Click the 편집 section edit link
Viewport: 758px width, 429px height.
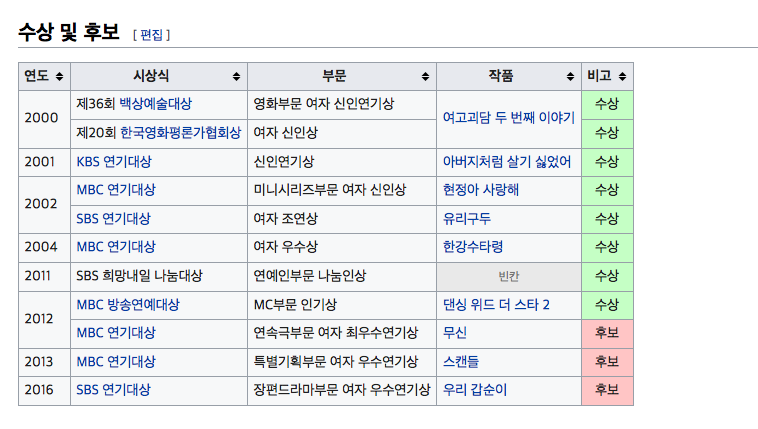pyautogui.click(x=151, y=35)
